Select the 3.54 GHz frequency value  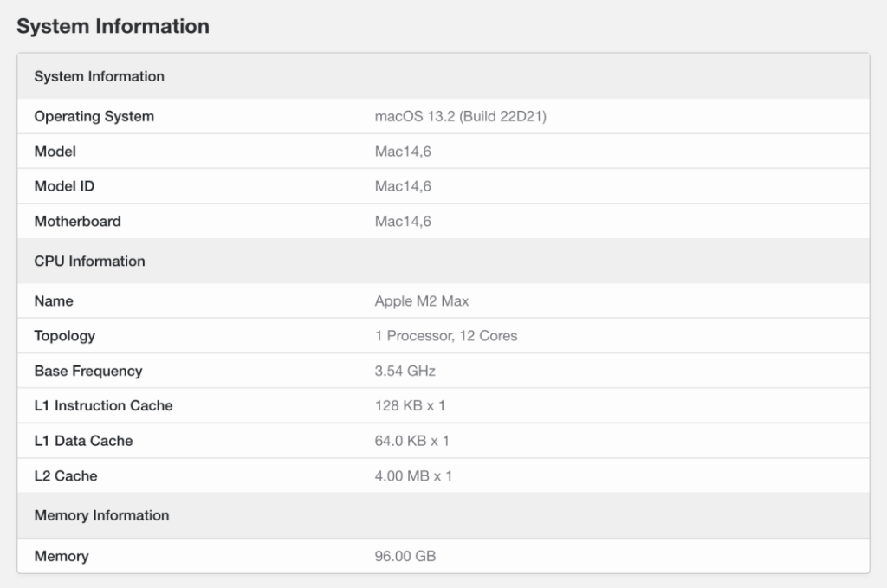point(405,371)
